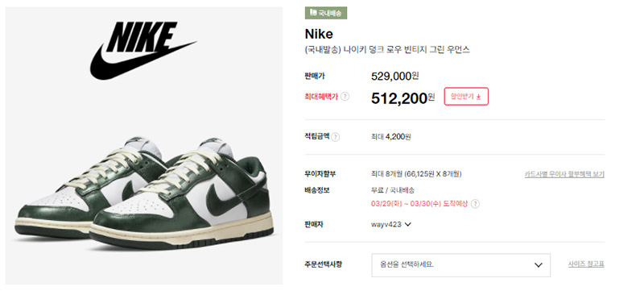Click the Nike brand name heading
This screenshot has height=295, width=644.
pos(319,34)
